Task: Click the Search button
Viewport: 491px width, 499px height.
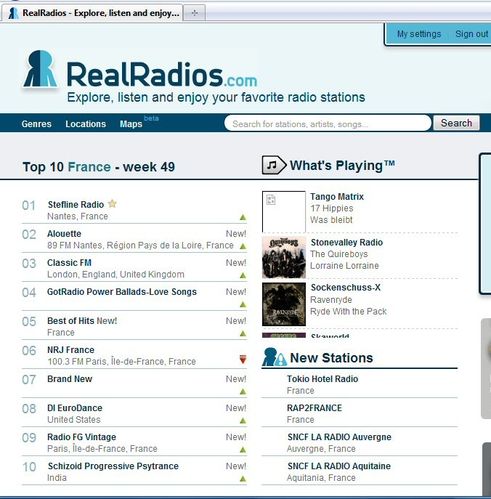Action: tap(456, 123)
